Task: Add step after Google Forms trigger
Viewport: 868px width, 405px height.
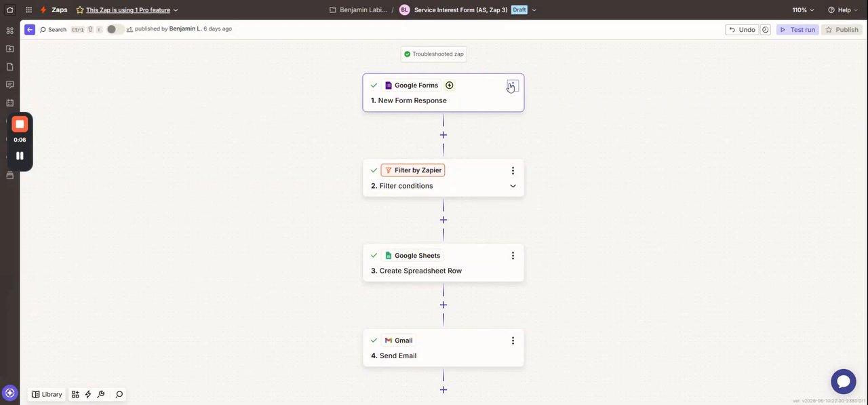Action: [443, 135]
